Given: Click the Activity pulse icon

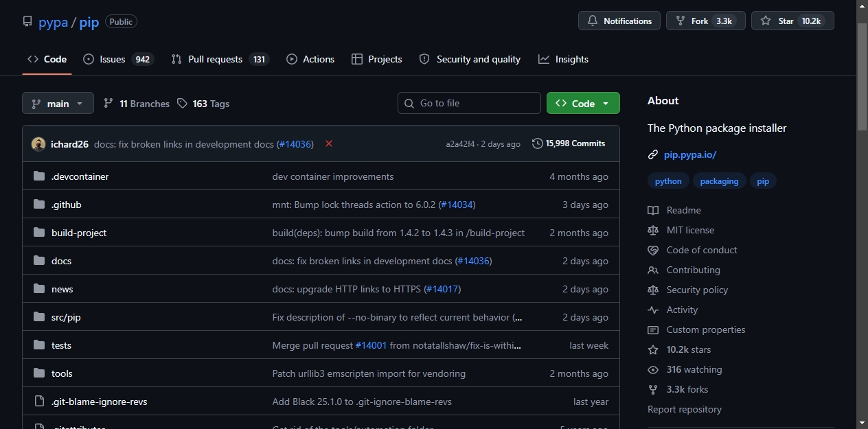Looking at the screenshot, I should (653, 310).
